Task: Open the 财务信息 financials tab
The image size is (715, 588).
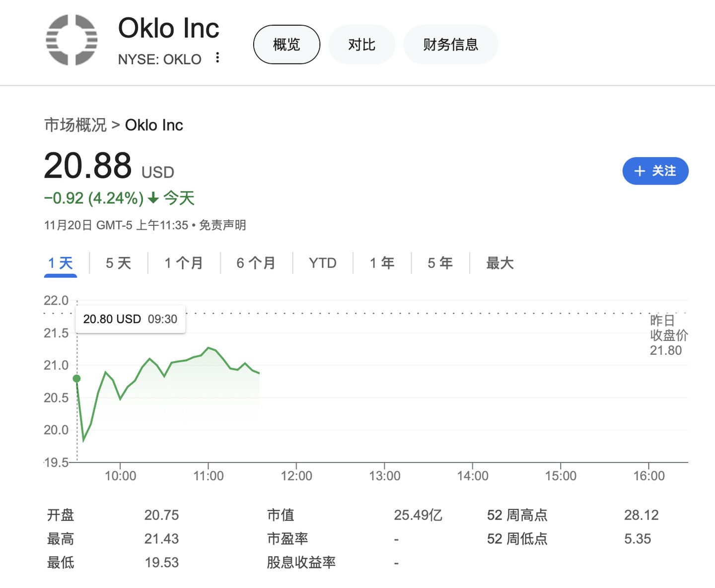Action: point(450,45)
